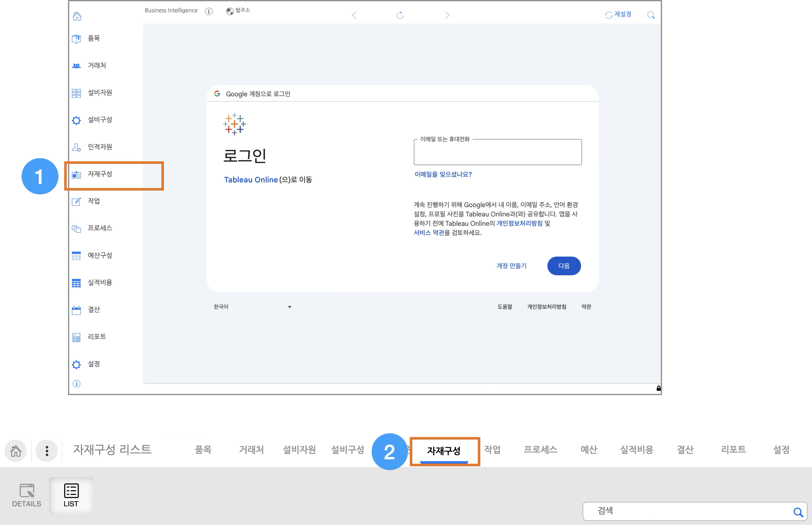Click the 설정 gear icon

(x=77, y=364)
